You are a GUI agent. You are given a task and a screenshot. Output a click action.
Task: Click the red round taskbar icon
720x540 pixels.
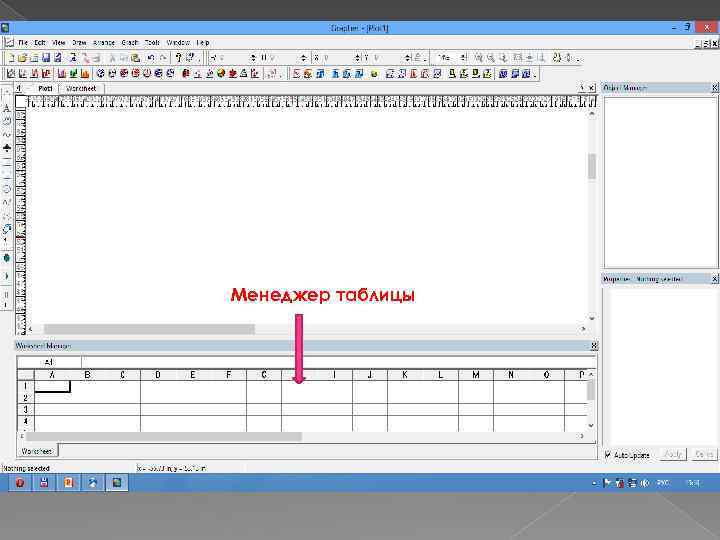tap(20, 483)
